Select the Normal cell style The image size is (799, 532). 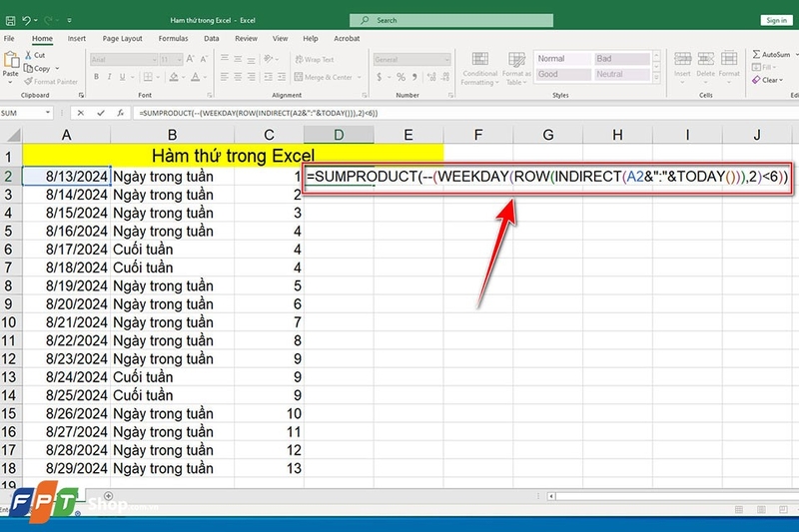point(562,59)
